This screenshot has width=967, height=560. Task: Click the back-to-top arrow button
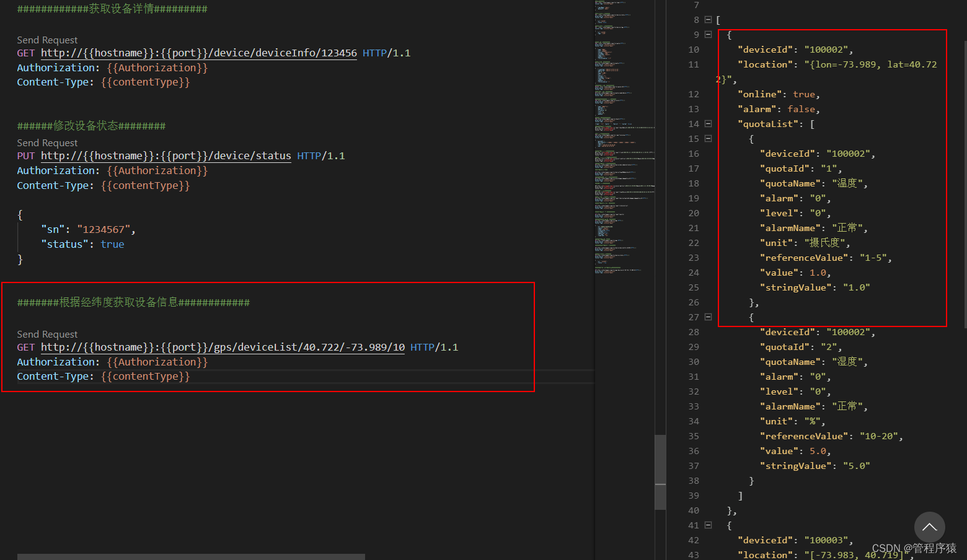(929, 527)
